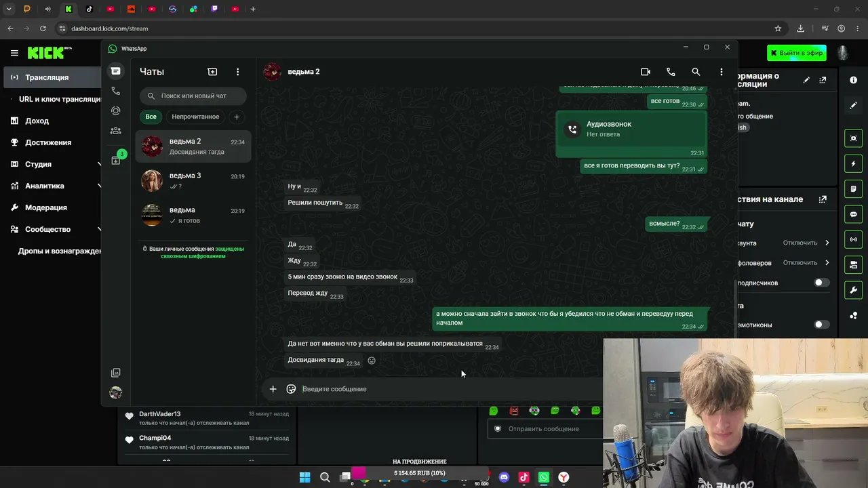868x488 pixels.
Task: Click the Kick Отправить сообщение chat field
Action: [546, 428]
